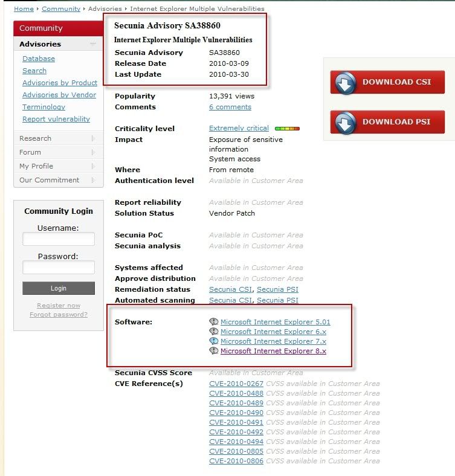Viewport: 455px width, 476px height.
Task: Click the Download CSI arrow icon
Action: point(346,83)
